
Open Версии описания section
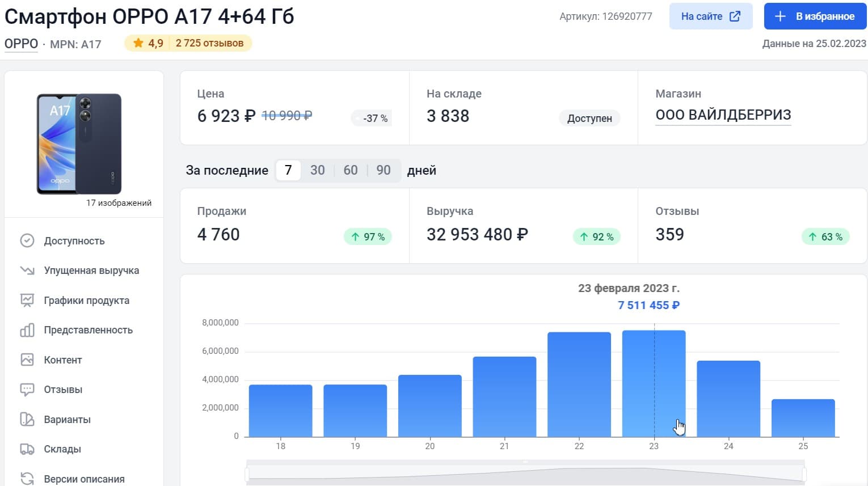(84, 479)
